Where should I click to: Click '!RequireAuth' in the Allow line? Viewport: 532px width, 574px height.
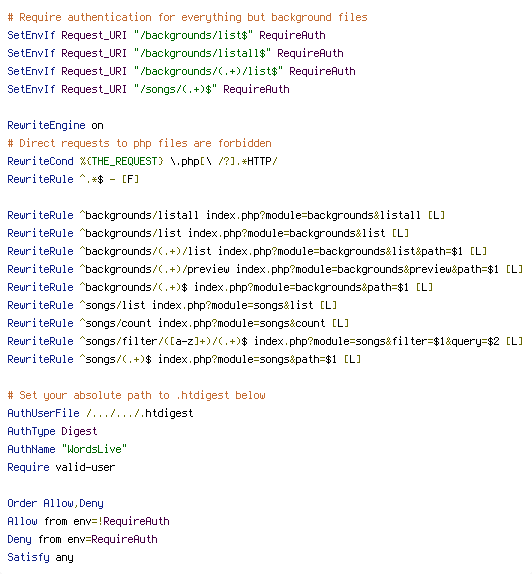pyautogui.click(x=134, y=521)
